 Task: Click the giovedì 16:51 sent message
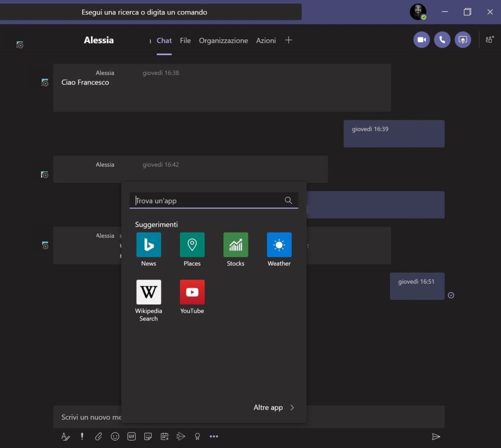pos(417,286)
